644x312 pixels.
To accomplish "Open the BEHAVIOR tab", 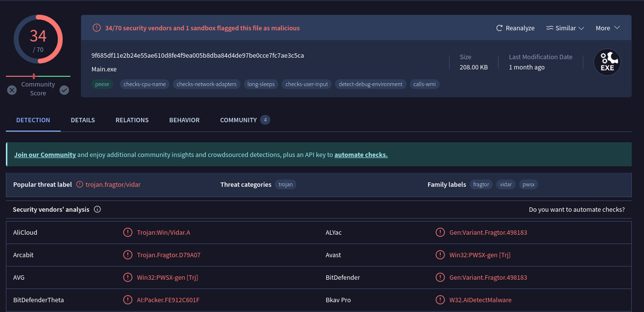I will [184, 120].
